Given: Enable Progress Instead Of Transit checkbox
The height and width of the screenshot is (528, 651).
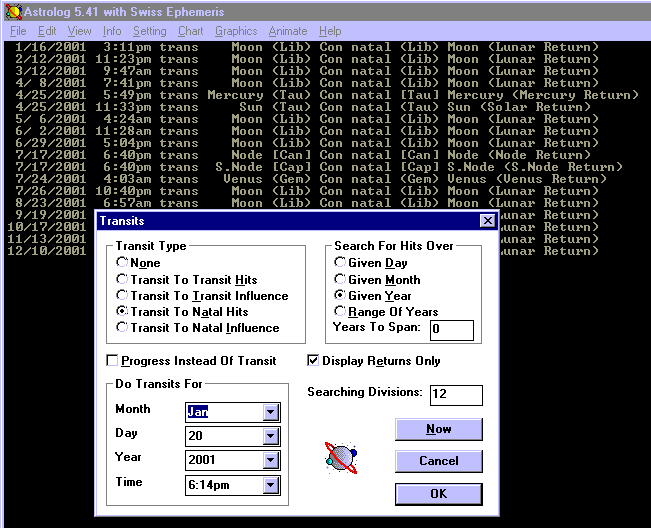Looking at the screenshot, I should (112, 361).
